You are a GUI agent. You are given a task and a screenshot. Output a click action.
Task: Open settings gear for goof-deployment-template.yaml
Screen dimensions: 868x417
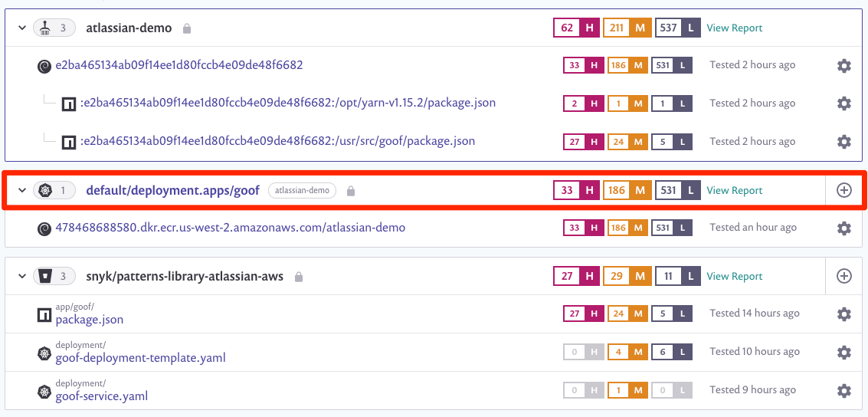843,352
